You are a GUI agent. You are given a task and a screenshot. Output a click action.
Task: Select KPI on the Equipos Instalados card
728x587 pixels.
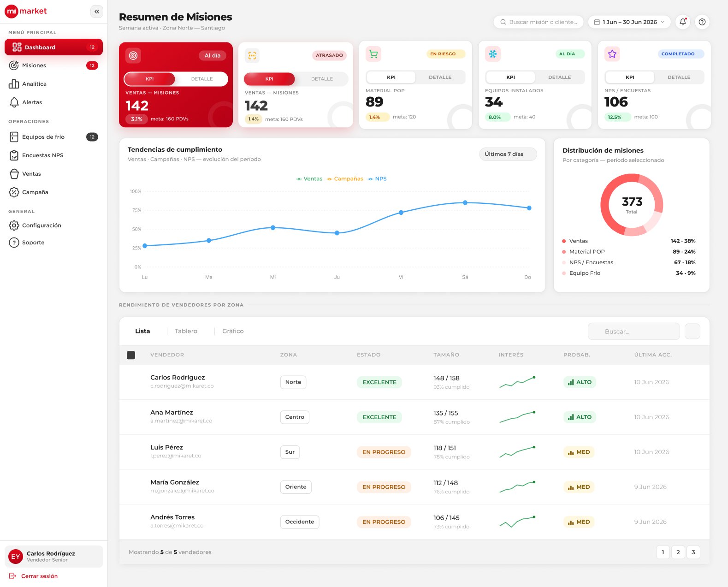click(x=510, y=77)
